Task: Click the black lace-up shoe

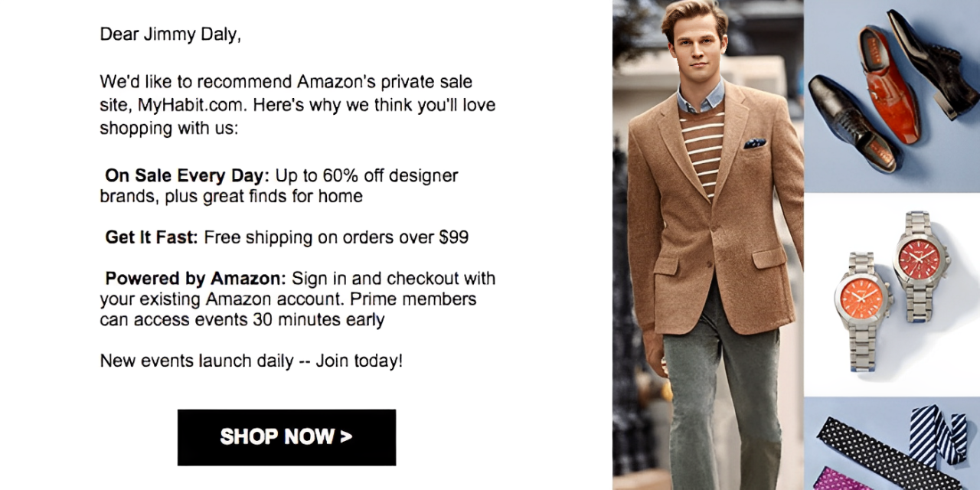Action: pos(851,123)
